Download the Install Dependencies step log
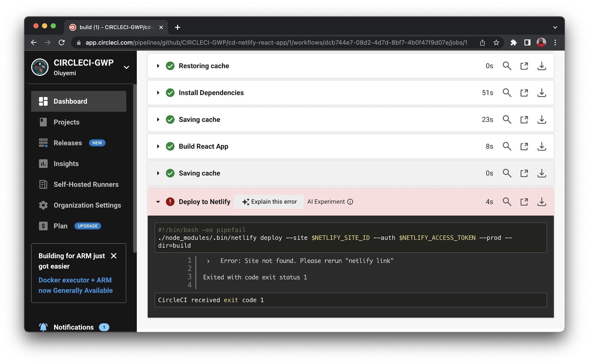Image resolution: width=589 pixels, height=364 pixels. click(x=541, y=92)
